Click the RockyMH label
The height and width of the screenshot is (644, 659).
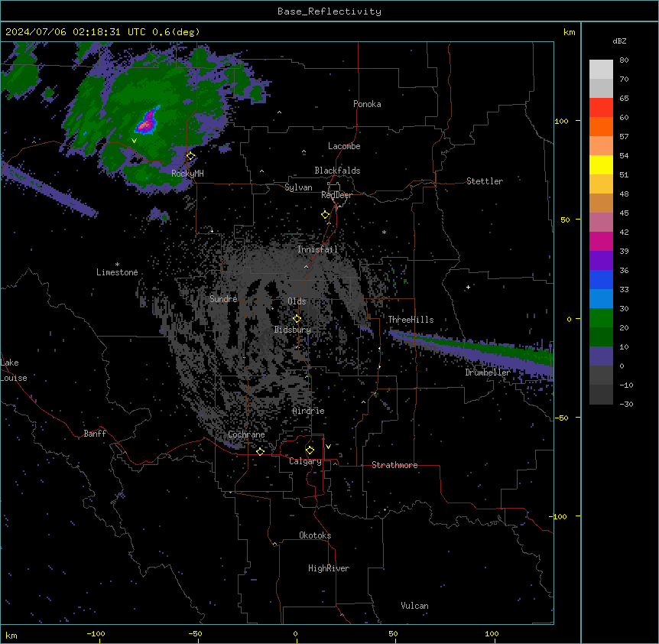[187, 173]
